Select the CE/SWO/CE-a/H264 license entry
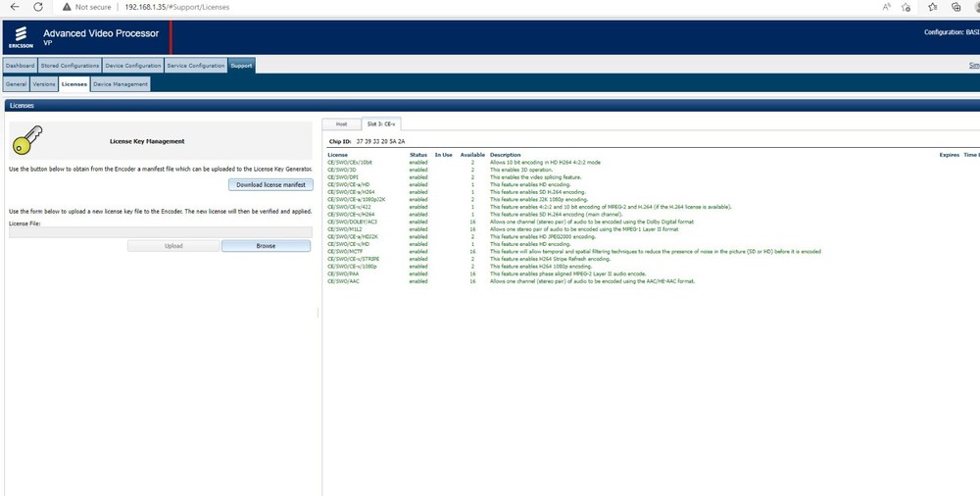Screen dimensions: 980x496 [351, 192]
